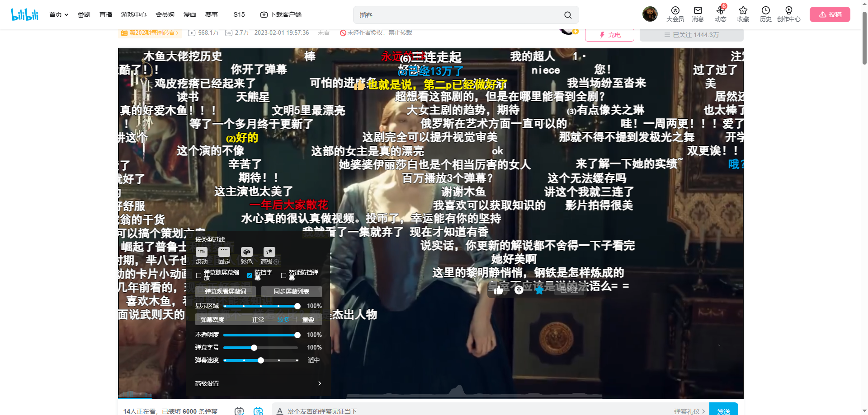
Task: Set danmaku density to 重叠
Action: [x=308, y=320]
